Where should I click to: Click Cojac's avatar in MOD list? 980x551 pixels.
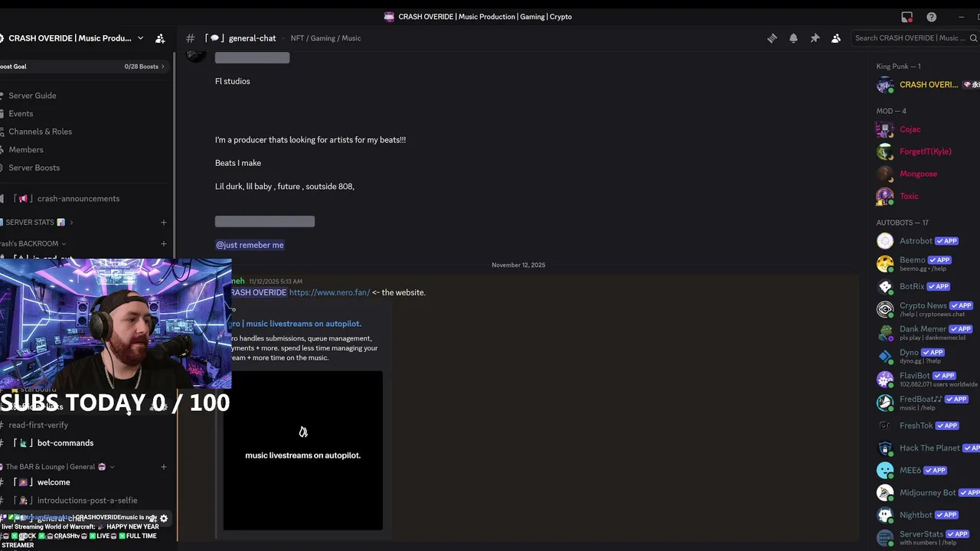coord(885,129)
